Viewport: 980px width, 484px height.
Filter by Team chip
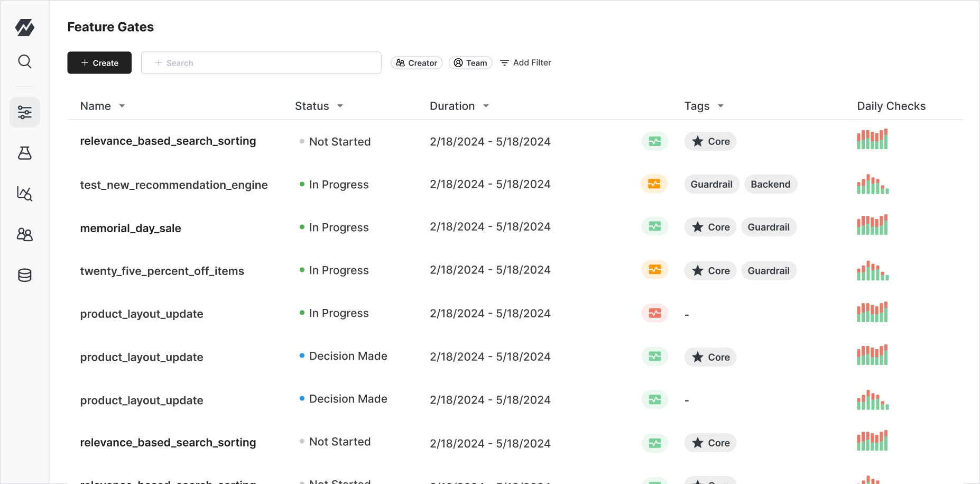pos(470,62)
